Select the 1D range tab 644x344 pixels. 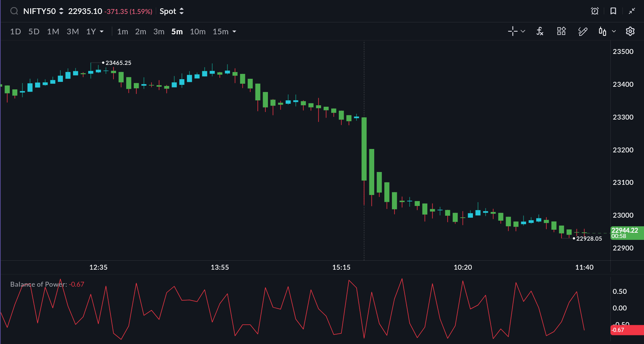(x=15, y=32)
